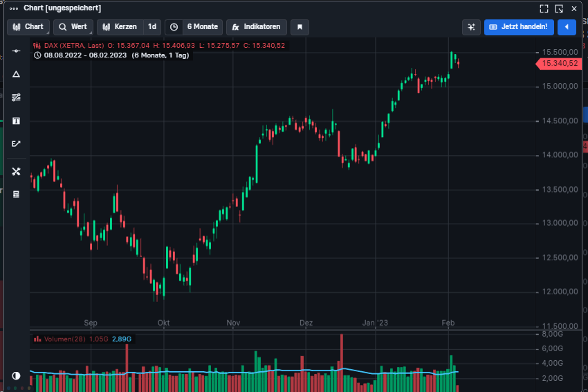This screenshot has height=392, width=588.
Task: Click the Sep time axis label
Action: tap(91, 323)
